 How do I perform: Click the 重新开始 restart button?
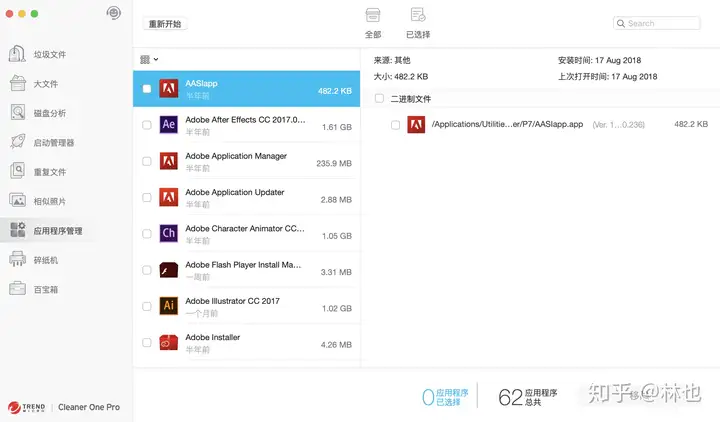(x=165, y=24)
